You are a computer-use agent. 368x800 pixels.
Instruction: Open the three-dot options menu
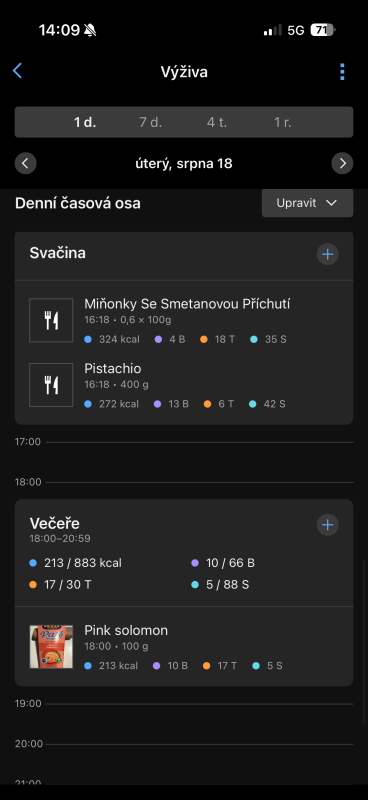(x=342, y=72)
